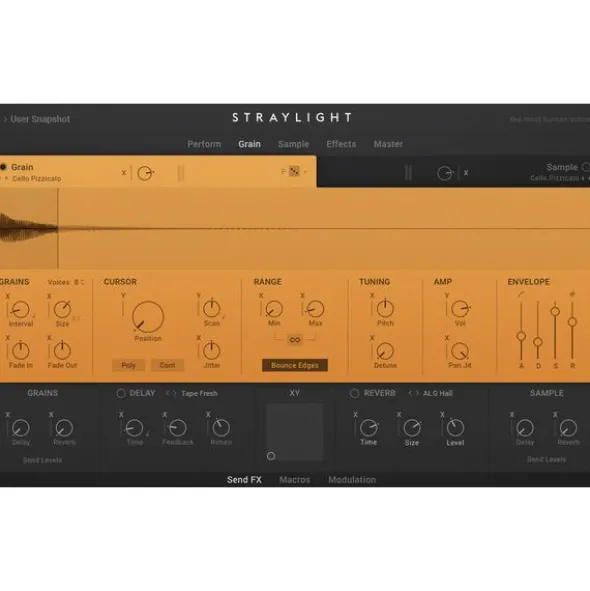Click the reverb Size knob
This screenshot has height=591, width=590.
(x=412, y=428)
